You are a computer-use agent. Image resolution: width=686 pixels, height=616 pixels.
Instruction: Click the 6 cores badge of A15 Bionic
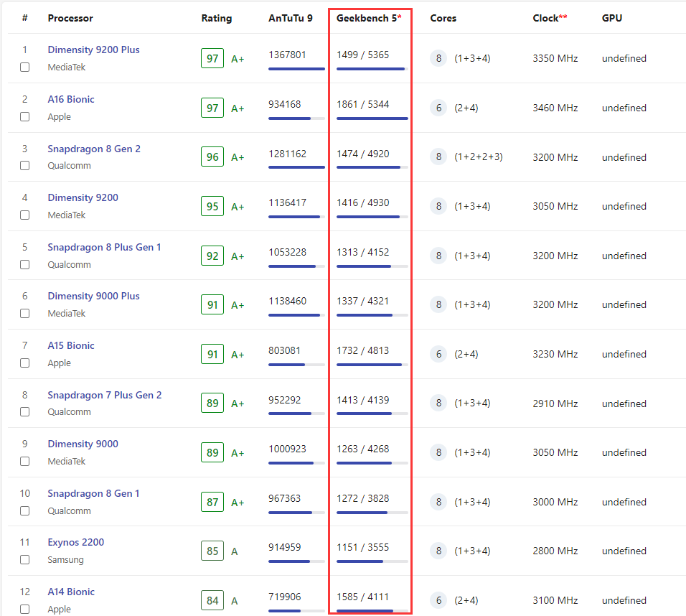[438, 354]
